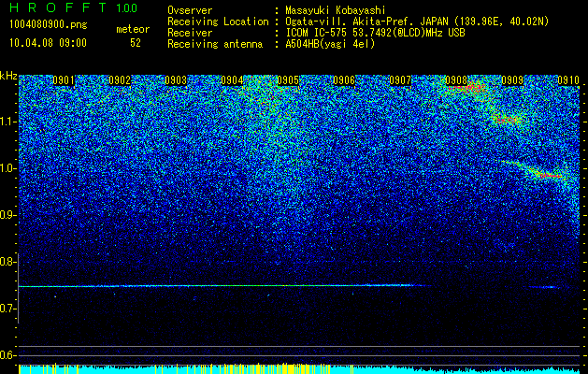This screenshot has height=374, width=588.
Task: Click the 1.1 kHz axis label
Action: [8, 122]
